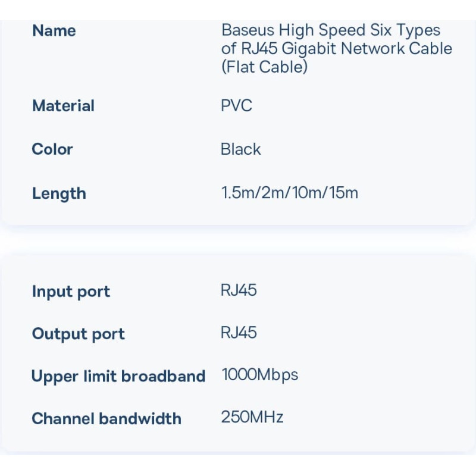476x476 pixels.
Task: Select the Black color value
Action: tap(240, 149)
